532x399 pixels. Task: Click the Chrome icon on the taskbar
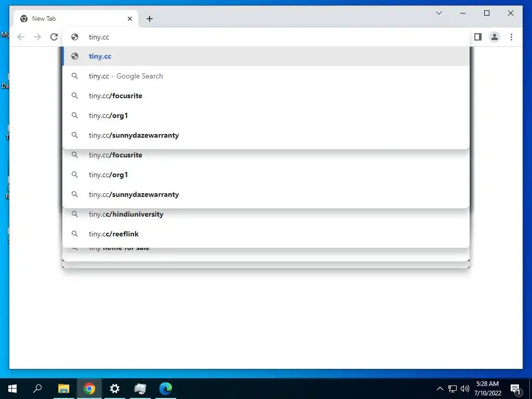click(89, 389)
